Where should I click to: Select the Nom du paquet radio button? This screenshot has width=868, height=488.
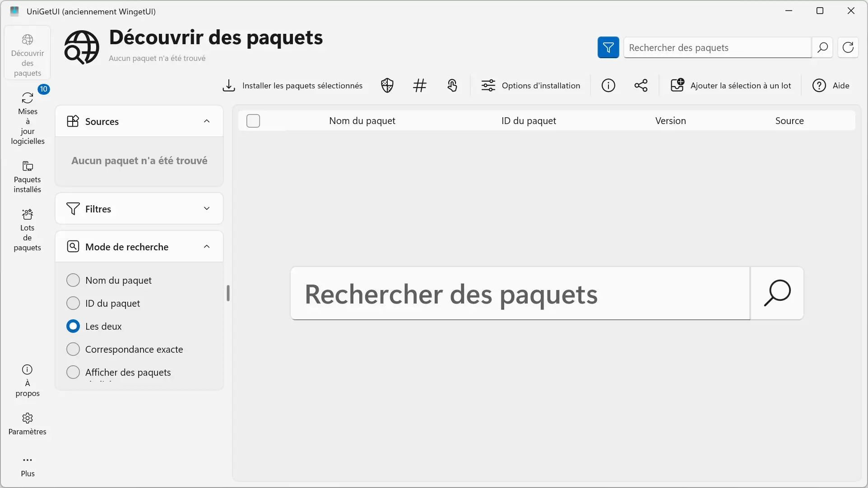(73, 280)
